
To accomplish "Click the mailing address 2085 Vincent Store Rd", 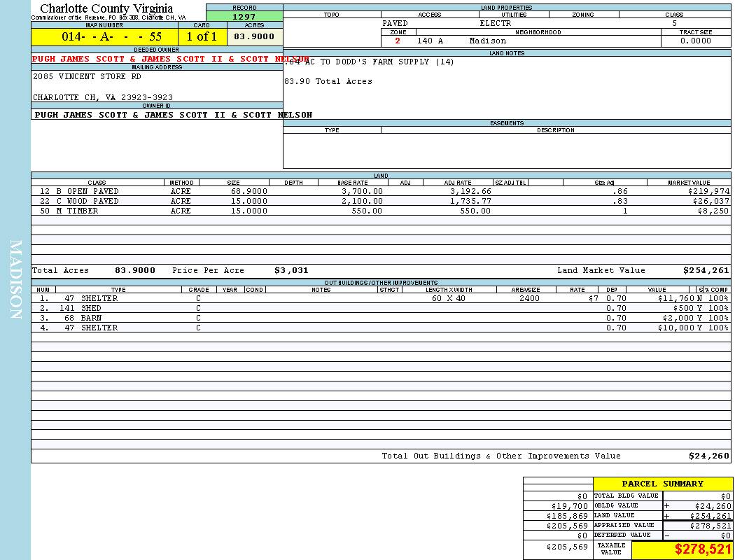I will pyautogui.click(x=87, y=76).
